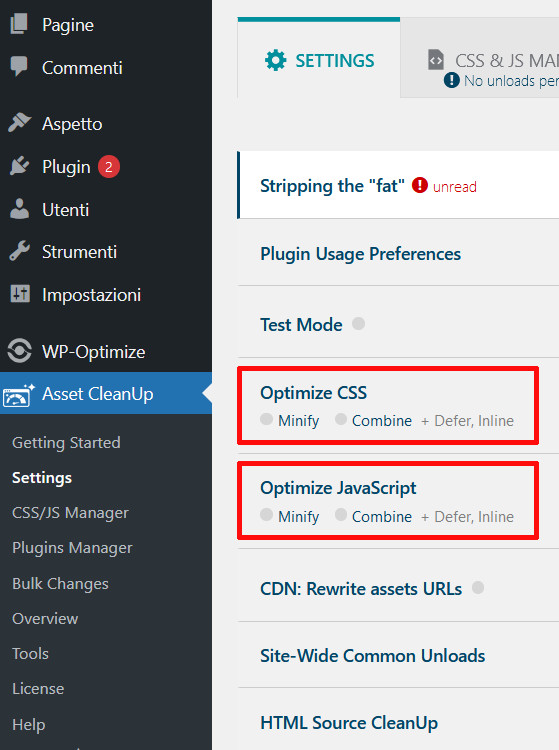
Task: Switch to the SETTINGS tab
Action: point(318,59)
